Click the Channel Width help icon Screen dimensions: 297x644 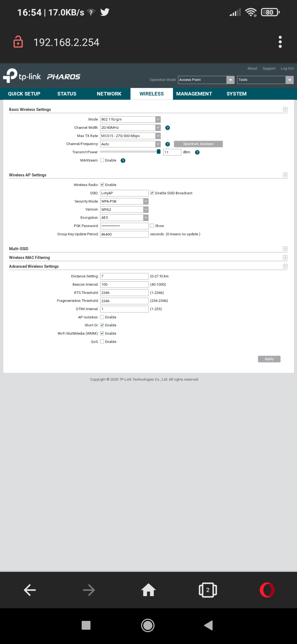[x=167, y=128]
